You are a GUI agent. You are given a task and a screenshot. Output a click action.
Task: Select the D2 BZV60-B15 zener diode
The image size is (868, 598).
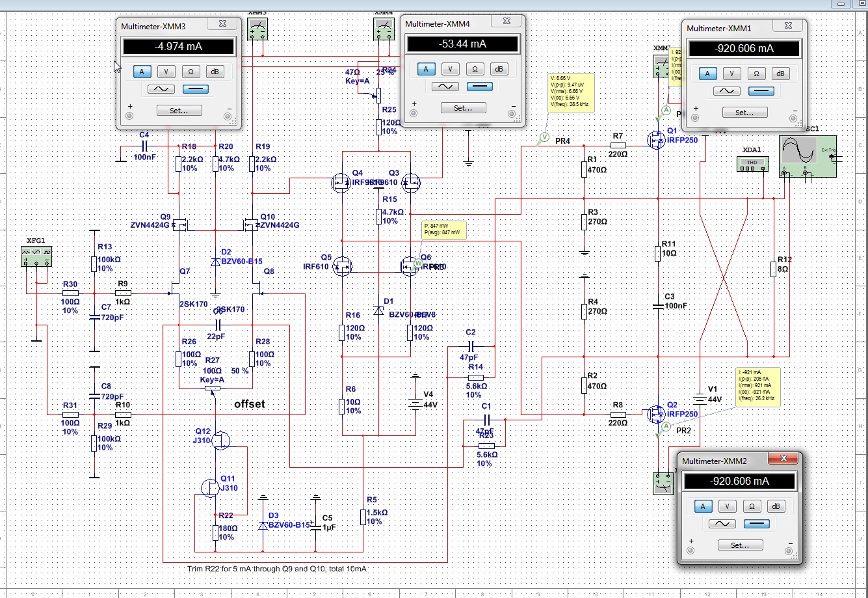(215, 262)
